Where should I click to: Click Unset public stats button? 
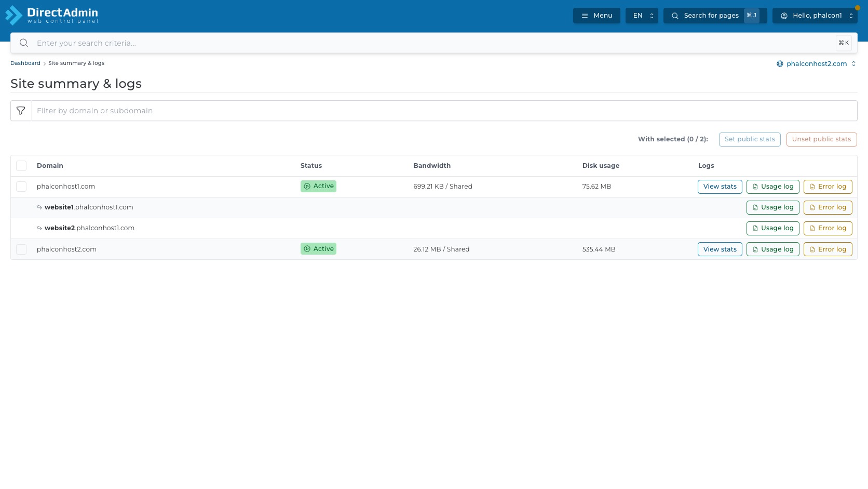[821, 139]
